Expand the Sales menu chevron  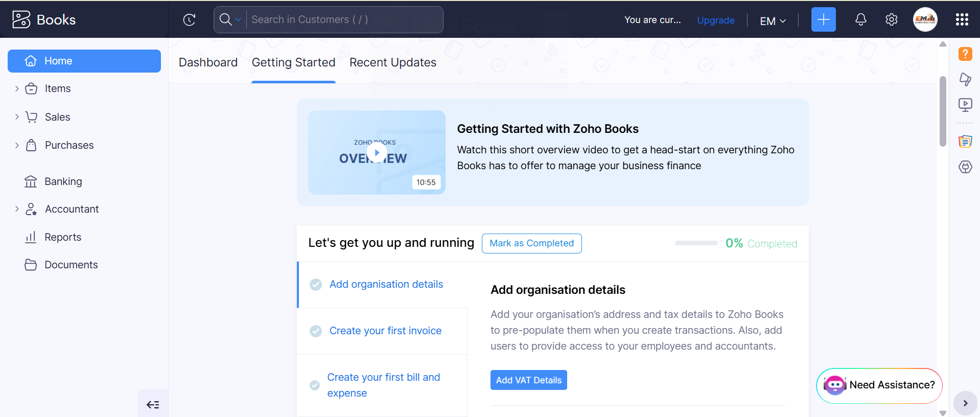(17, 117)
